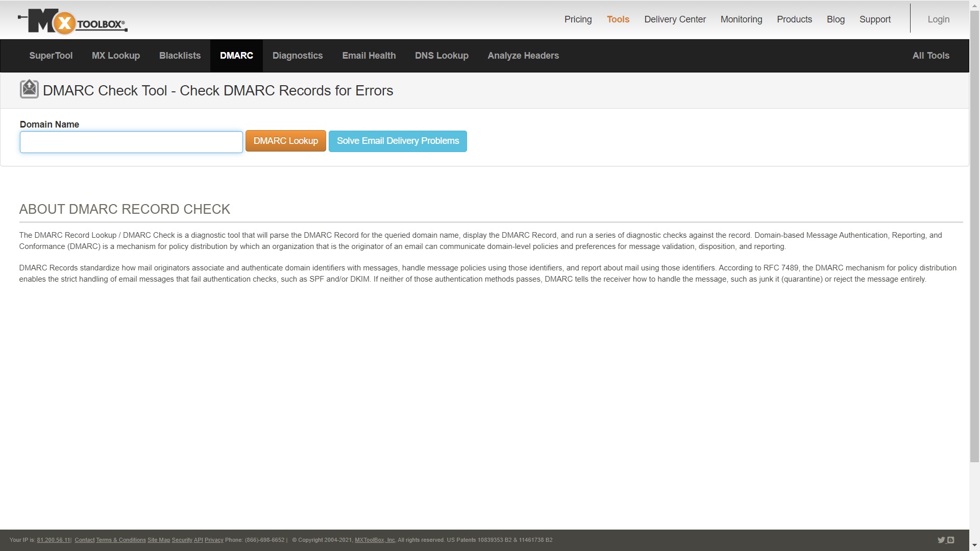Screen dimensions: 980x551
Task: Click the footer phone number (866)-698-6652
Action: click(x=264, y=540)
